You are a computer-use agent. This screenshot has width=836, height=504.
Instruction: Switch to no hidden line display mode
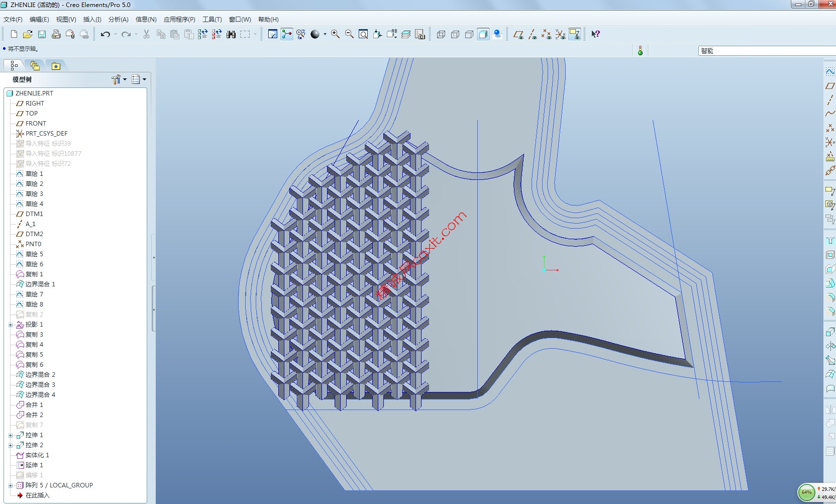click(x=469, y=34)
